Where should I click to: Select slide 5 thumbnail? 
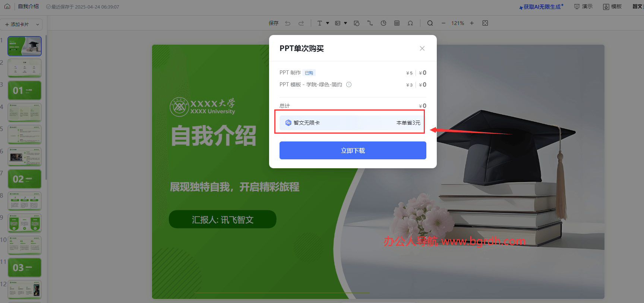click(25, 134)
